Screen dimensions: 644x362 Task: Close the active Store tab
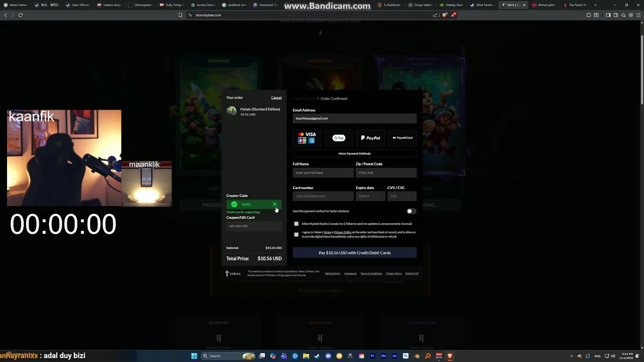pos(524,5)
